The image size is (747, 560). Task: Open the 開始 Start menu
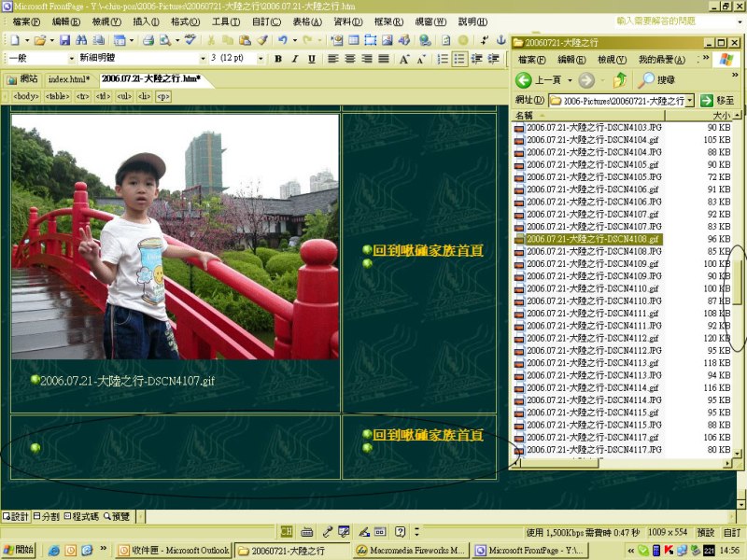(19, 550)
